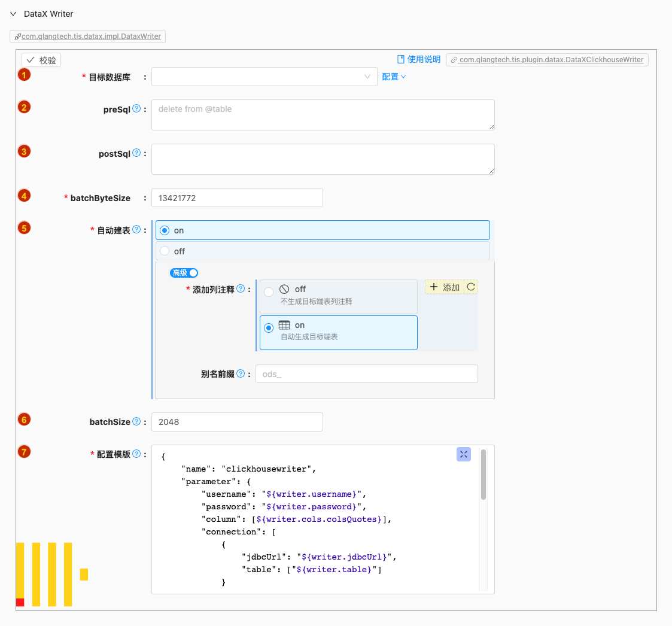672x626 pixels.
Task: Click the template editor scrollbar thumb
Action: pyautogui.click(x=484, y=474)
